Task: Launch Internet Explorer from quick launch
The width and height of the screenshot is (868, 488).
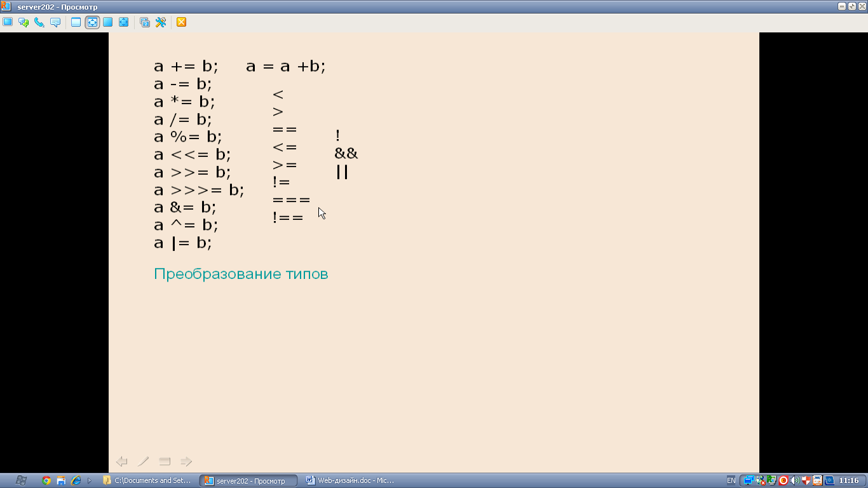Action: (x=76, y=480)
